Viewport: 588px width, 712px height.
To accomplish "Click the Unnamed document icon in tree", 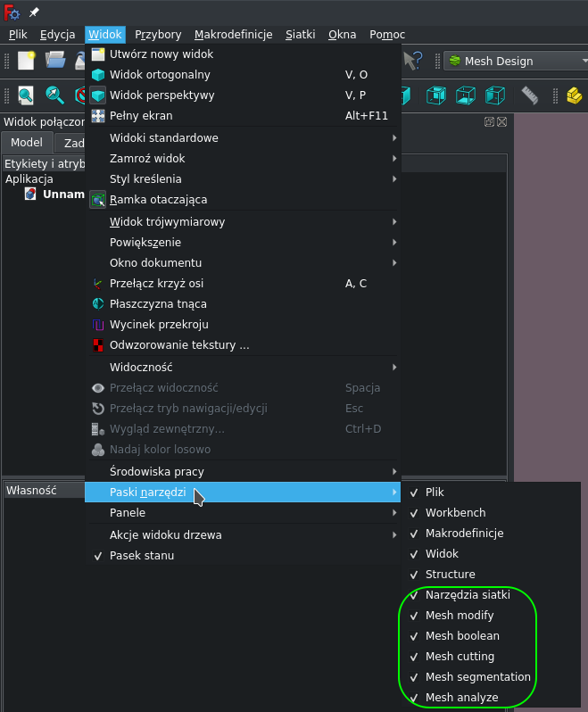I will pos(30,195).
